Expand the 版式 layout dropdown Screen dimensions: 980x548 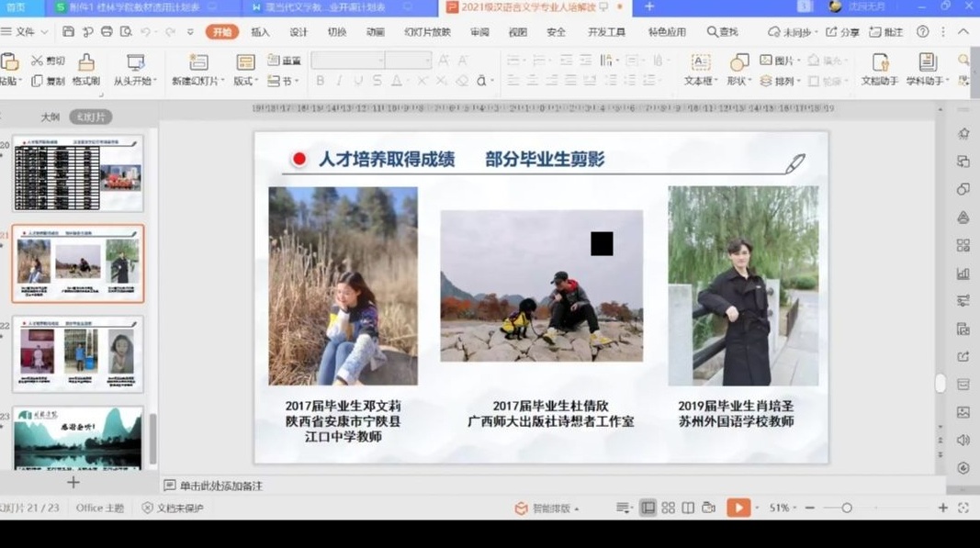click(x=245, y=81)
